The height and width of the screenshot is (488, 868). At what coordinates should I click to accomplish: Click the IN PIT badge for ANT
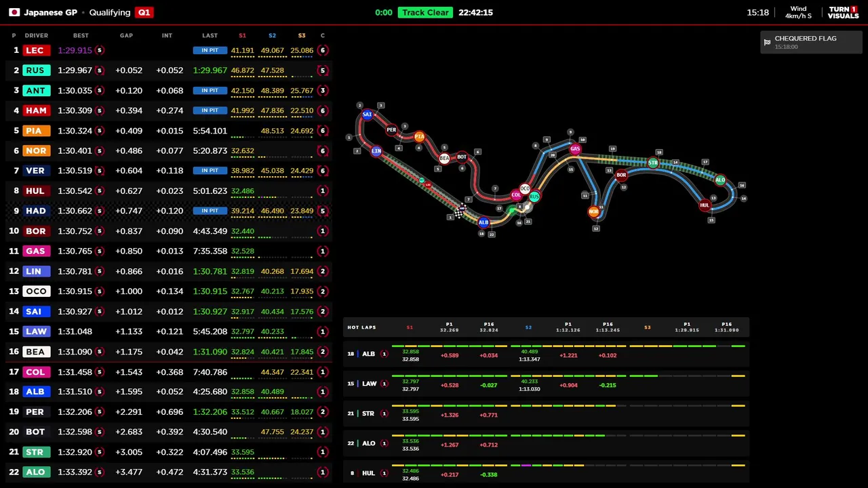click(210, 90)
